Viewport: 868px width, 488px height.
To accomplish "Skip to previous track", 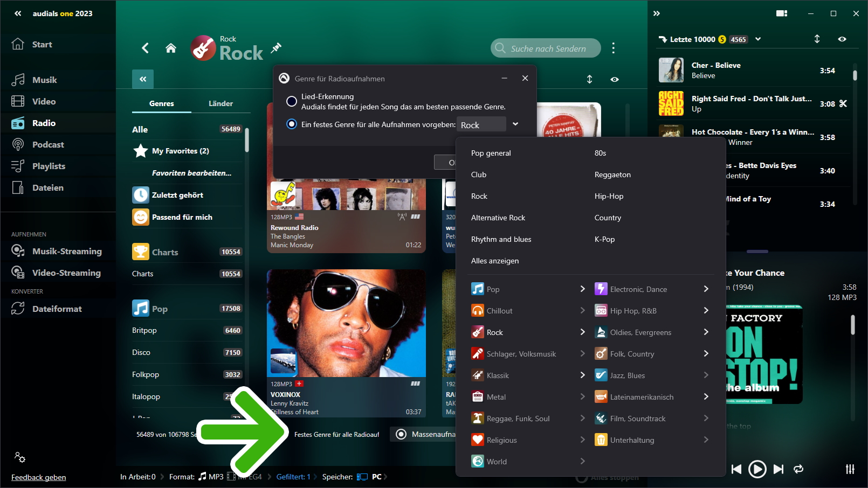I will click(736, 469).
